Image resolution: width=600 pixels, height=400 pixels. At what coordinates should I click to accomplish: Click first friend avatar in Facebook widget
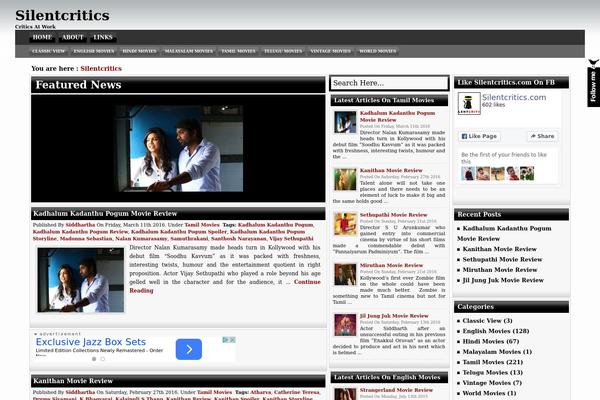(x=468, y=173)
